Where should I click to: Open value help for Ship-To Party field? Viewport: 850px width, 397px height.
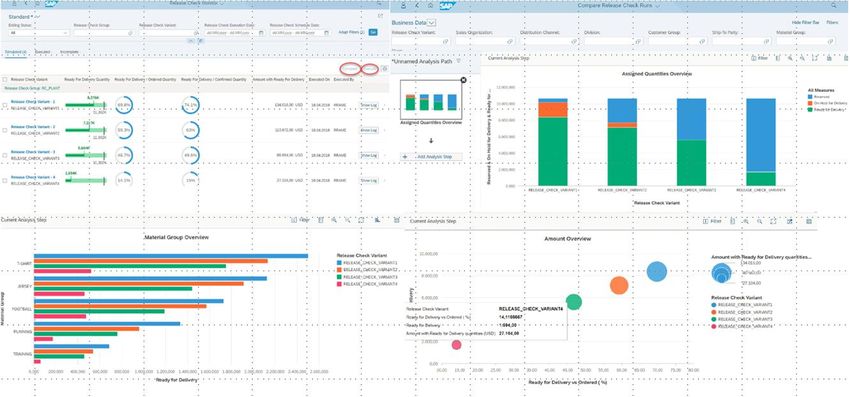coord(766,41)
